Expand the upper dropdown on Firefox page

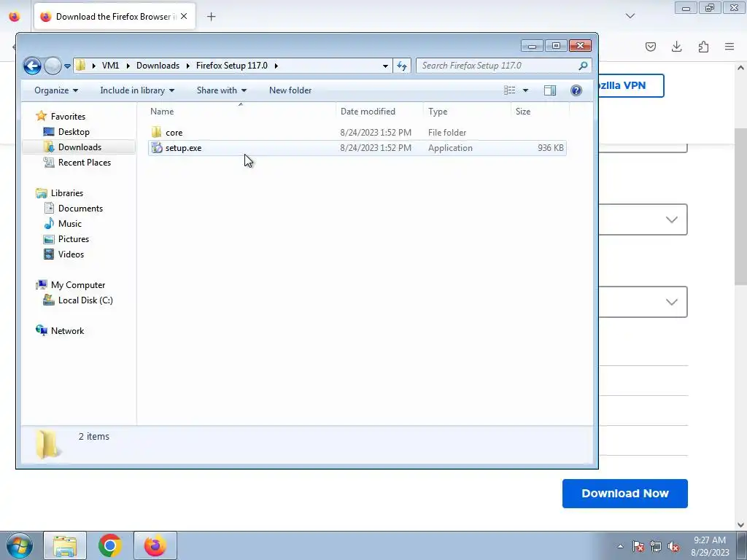pyautogui.click(x=643, y=219)
